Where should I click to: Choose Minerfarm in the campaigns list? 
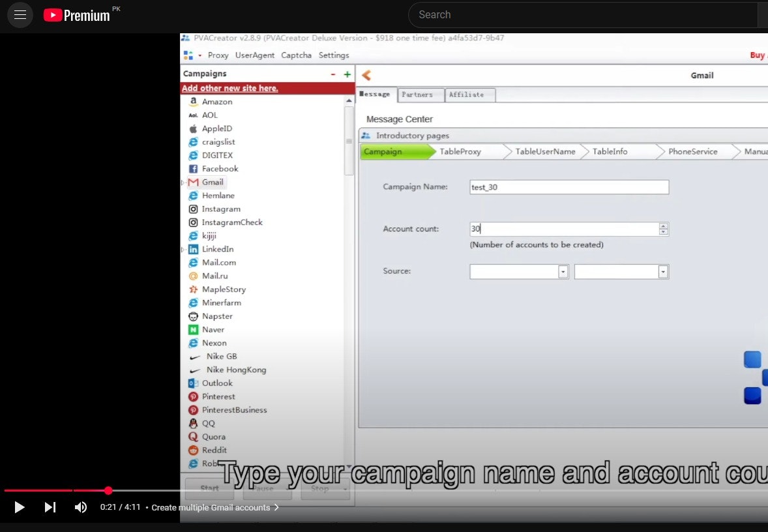(x=222, y=303)
